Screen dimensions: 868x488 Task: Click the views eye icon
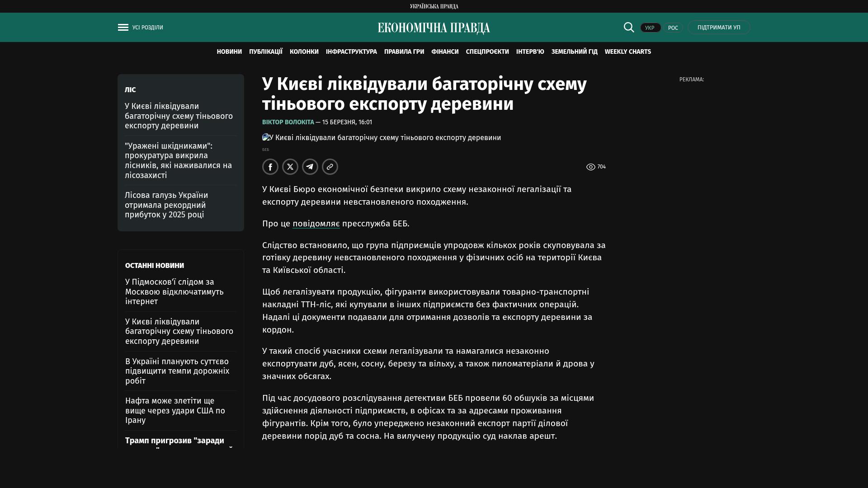(590, 167)
